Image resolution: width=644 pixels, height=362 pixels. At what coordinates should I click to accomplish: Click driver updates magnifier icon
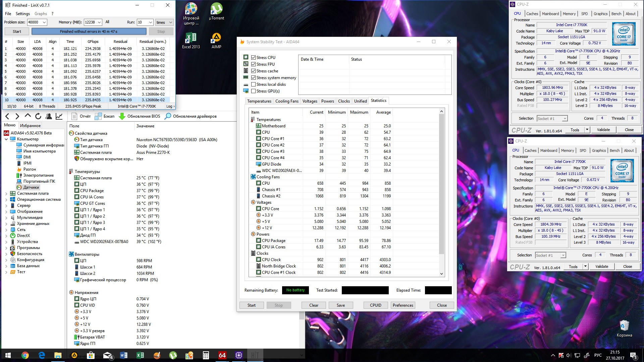[x=168, y=116]
